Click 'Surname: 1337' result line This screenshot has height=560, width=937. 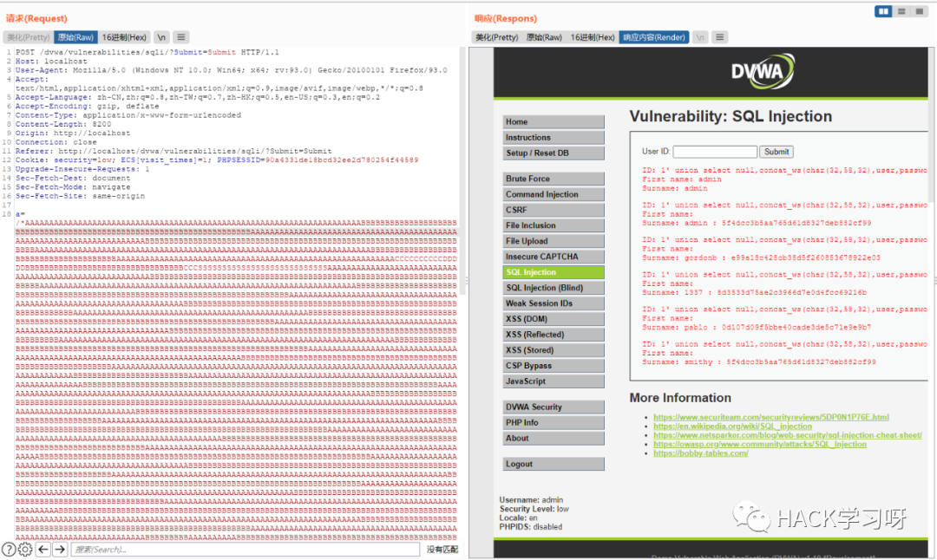click(x=754, y=292)
